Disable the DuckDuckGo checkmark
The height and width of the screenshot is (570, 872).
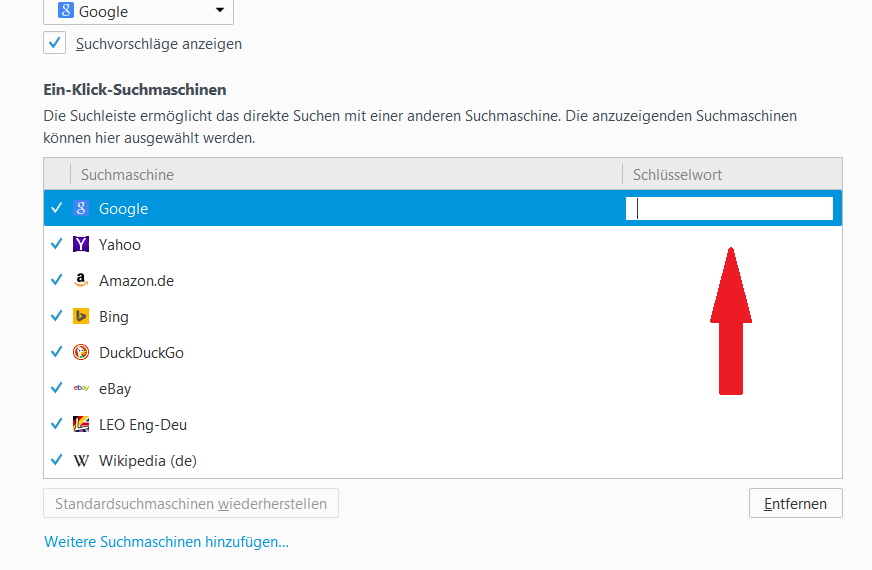click(57, 353)
